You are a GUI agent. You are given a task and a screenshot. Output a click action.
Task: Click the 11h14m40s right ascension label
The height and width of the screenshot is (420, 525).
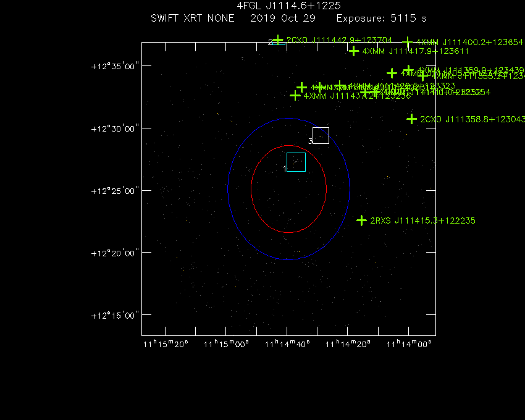[287, 343]
